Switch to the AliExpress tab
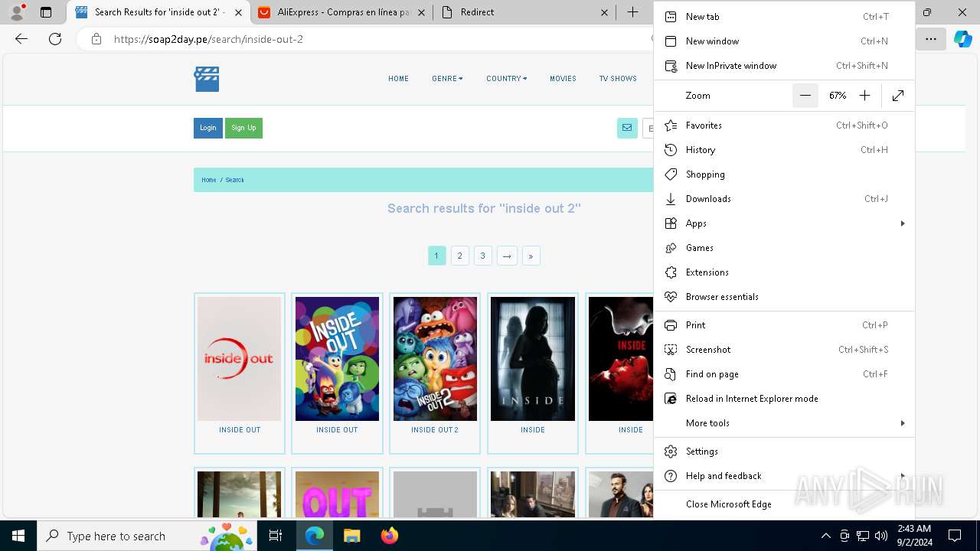The height and width of the screenshot is (551, 980). [x=341, y=12]
